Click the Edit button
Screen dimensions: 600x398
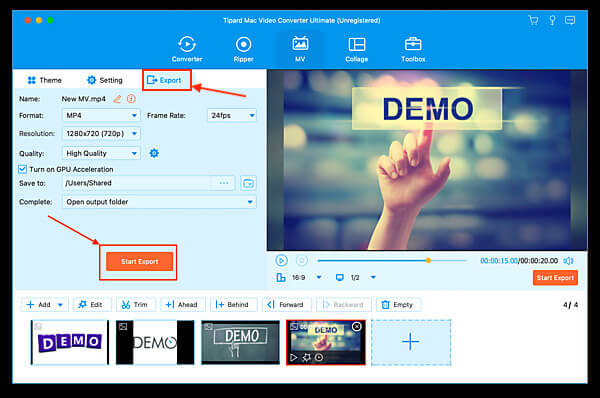[x=91, y=305]
